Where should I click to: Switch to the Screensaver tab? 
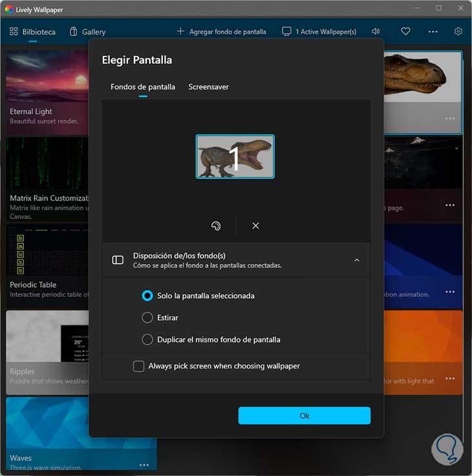[x=209, y=87]
